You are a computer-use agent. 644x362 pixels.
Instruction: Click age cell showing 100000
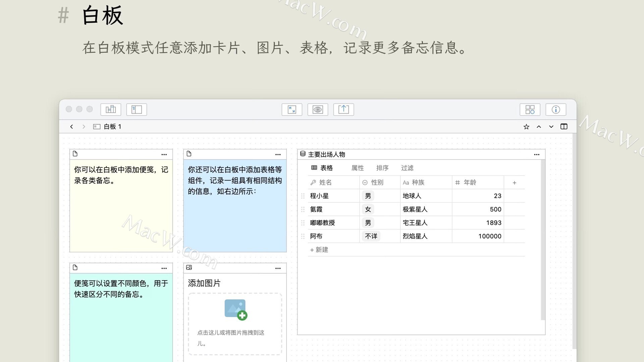(478, 236)
